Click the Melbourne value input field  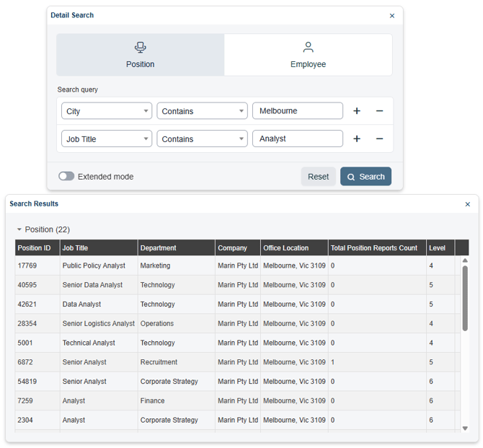(x=298, y=110)
